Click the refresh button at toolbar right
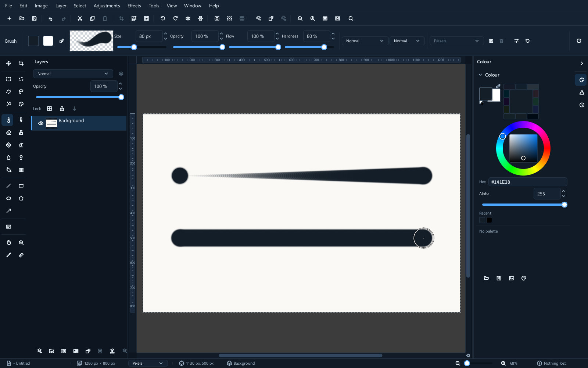The image size is (588, 368). tap(579, 41)
